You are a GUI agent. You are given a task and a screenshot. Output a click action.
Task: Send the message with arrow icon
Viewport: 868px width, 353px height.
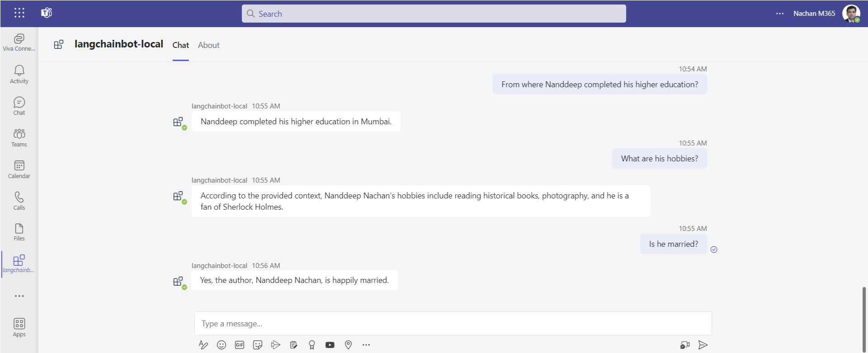coord(703,345)
